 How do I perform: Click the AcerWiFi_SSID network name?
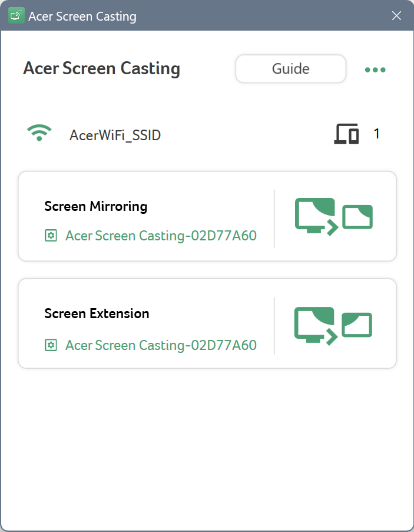(x=115, y=135)
